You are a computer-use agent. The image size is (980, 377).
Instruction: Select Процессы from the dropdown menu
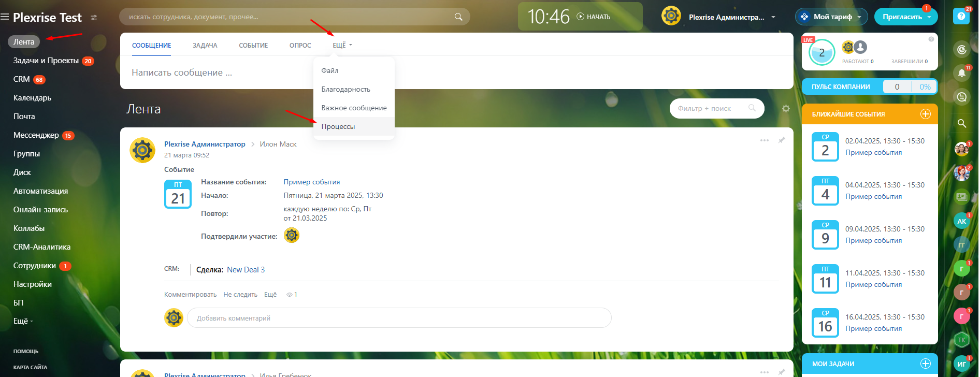pos(338,127)
